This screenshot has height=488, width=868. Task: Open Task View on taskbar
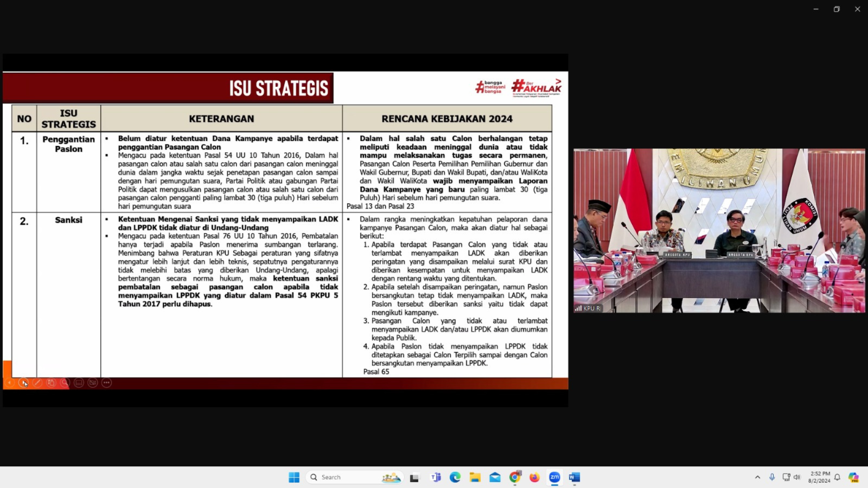point(415,477)
